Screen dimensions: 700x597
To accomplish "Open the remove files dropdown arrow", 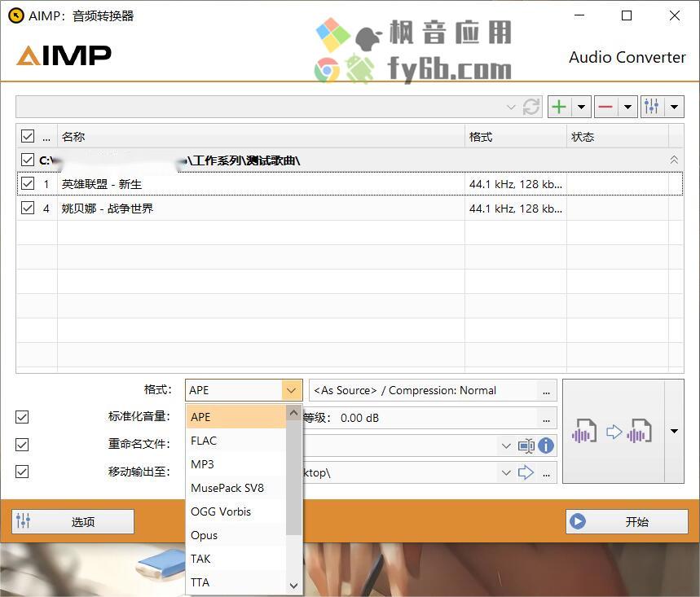I will (x=627, y=107).
